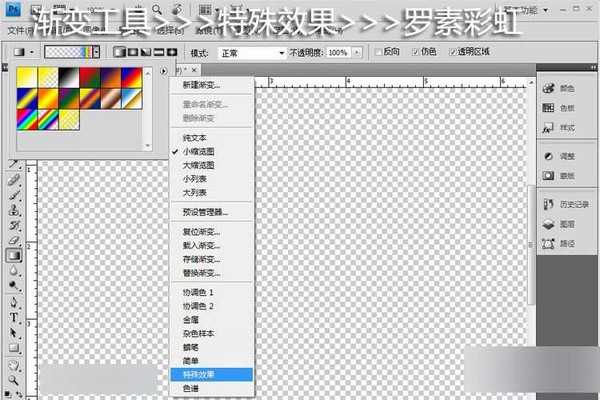Select the Horizontal Type (T) tool
Viewport: 600px width, 400px height.
[14, 318]
